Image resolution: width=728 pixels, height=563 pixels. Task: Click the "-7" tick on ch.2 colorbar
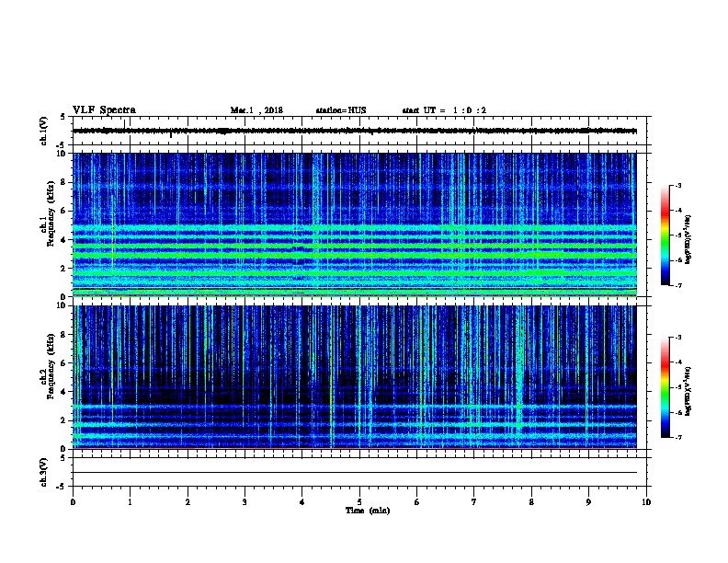coord(677,438)
